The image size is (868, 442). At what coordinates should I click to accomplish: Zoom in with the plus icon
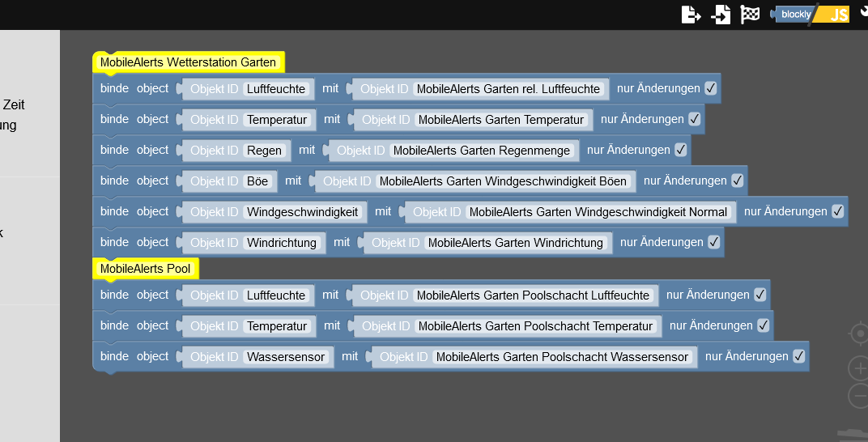click(x=859, y=368)
